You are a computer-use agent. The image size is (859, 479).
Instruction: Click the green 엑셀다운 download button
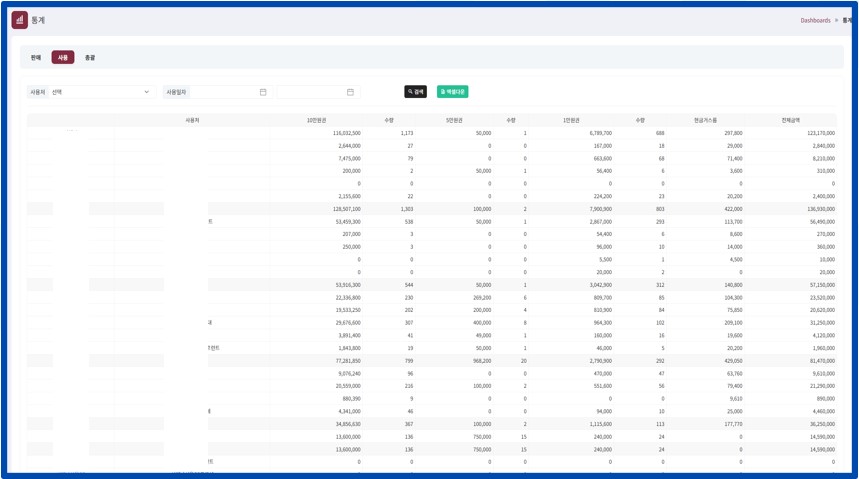point(452,92)
